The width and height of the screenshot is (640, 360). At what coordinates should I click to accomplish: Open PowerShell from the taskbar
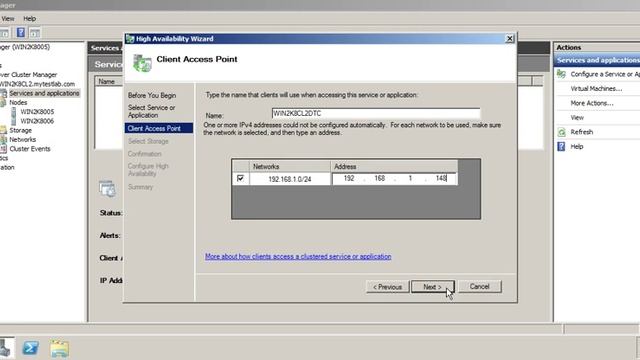click(31, 348)
